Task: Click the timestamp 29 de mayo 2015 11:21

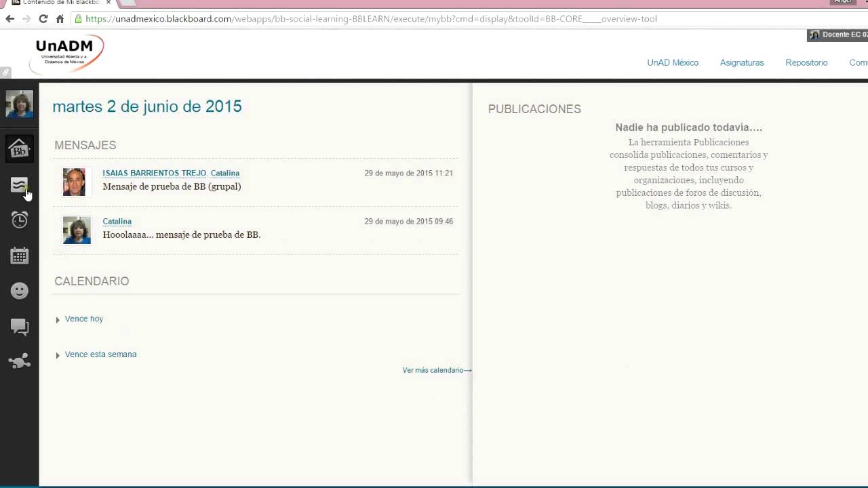Action: tap(409, 174)
